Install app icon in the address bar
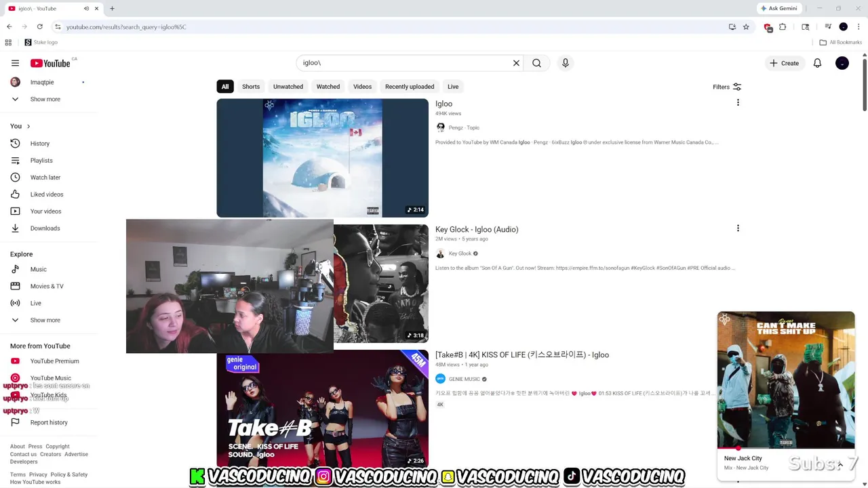 point(732,27)
